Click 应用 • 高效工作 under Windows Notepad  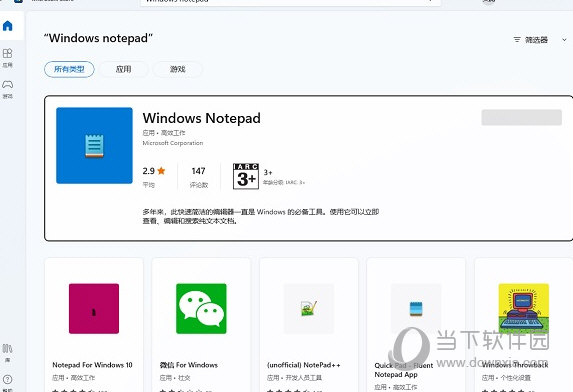click(x=164, y=133)
